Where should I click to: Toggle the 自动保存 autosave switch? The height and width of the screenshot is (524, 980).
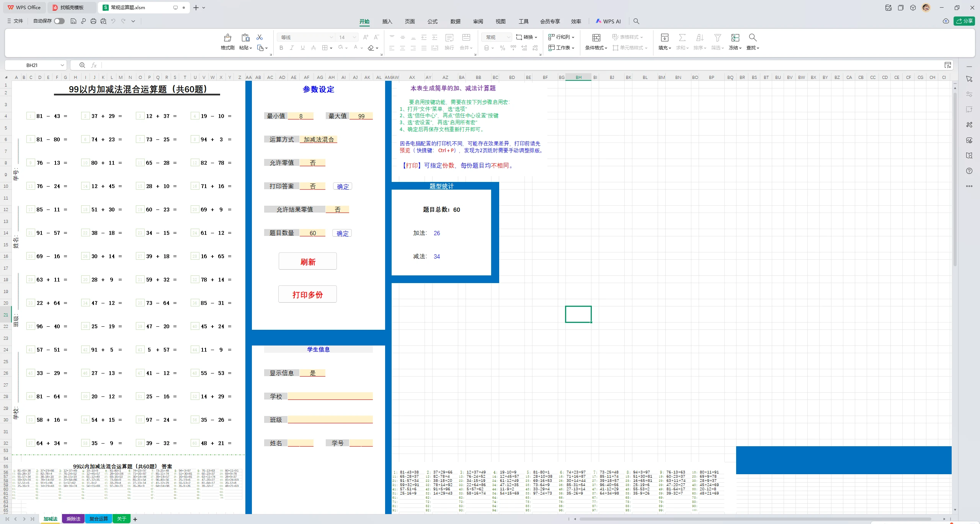coord(59,21)
